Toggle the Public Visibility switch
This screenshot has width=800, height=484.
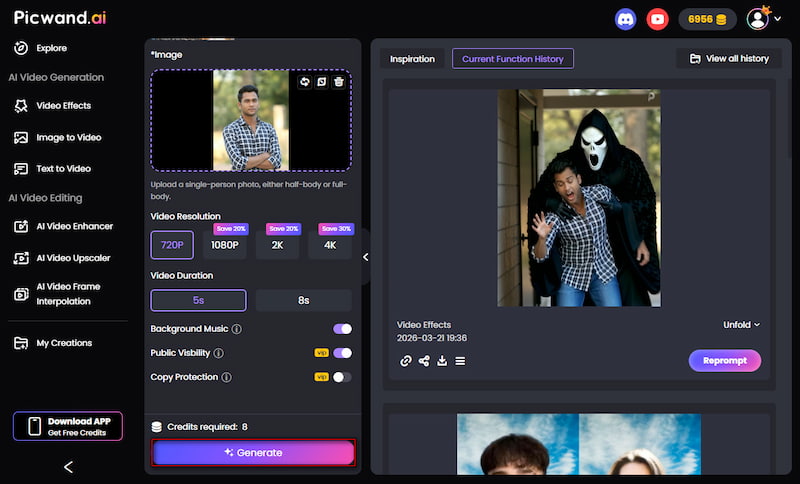pos(342,353)
